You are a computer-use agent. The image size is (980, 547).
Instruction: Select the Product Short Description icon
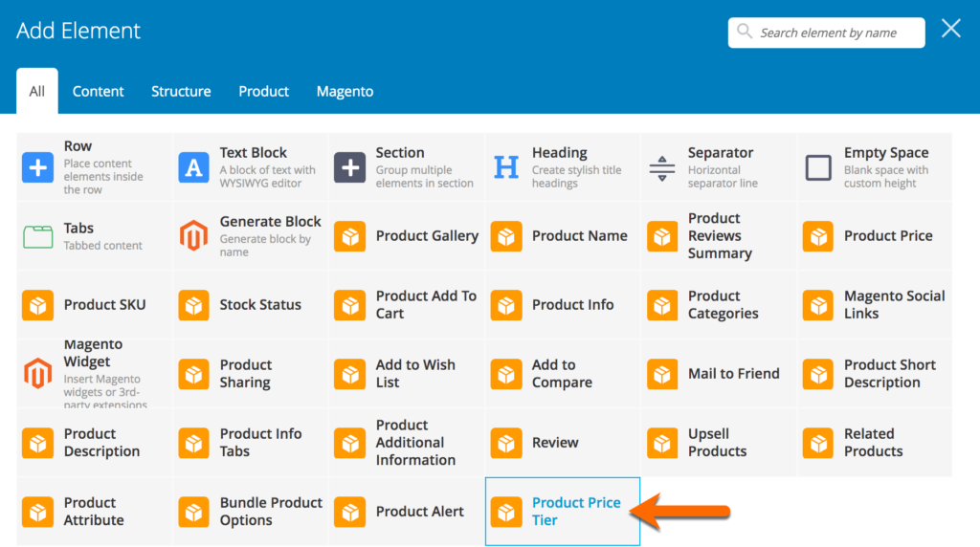tap(818, 373)
